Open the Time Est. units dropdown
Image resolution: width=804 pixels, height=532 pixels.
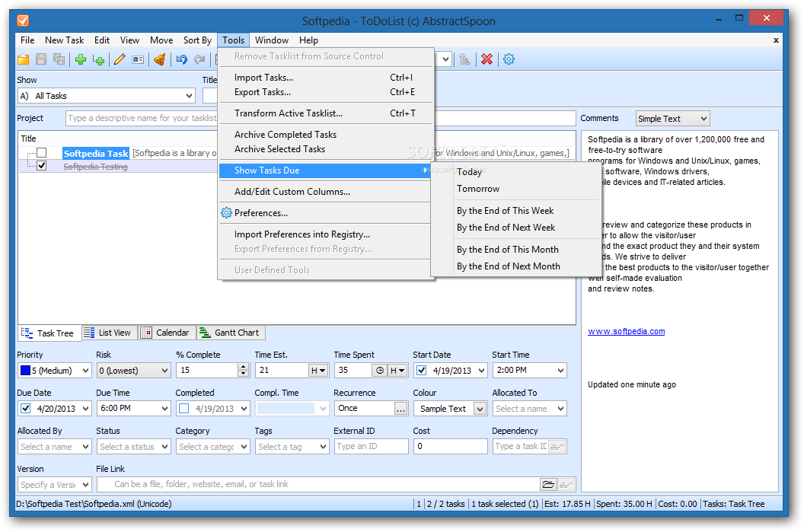(318, 371)
